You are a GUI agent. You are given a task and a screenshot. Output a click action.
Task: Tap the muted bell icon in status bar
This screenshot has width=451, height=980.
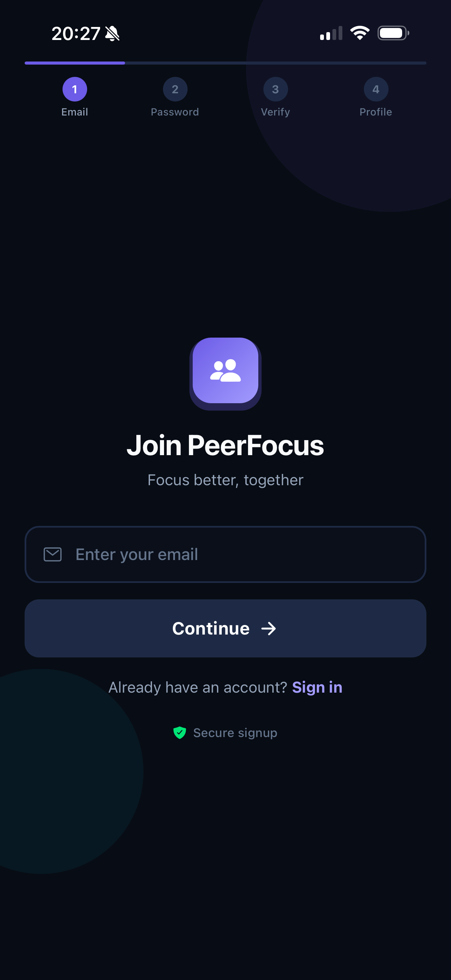(x=112, y=33)
